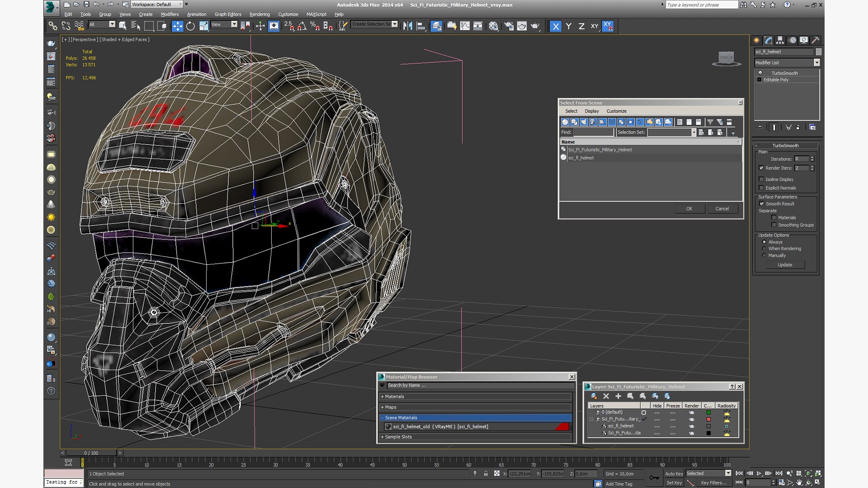Open Select by Name from main toolbar
Viewport: 868px width, 488px height.
136,26
